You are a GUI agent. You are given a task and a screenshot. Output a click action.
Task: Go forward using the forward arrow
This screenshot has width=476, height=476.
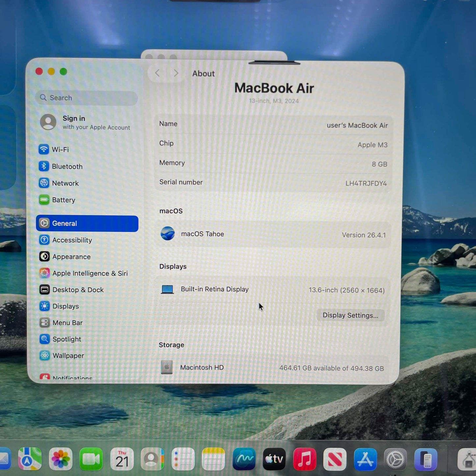coord(176,73)
